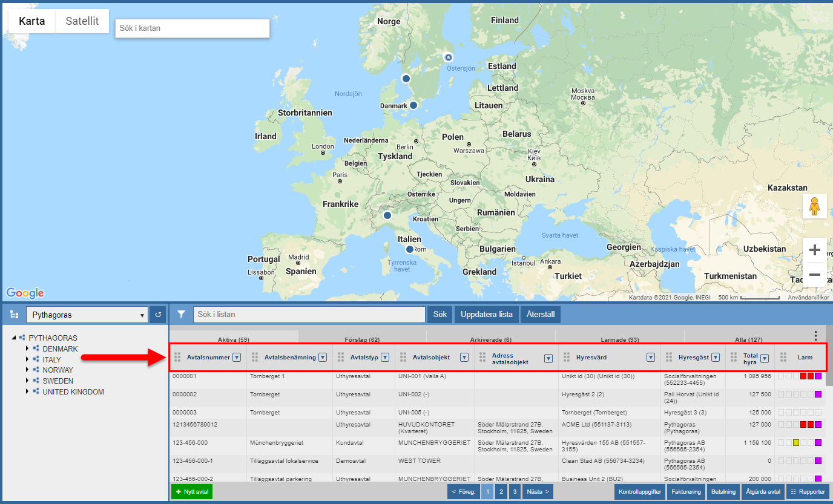Viewport: 833px width, 504px height.
Task: Click the Uppdatera lista button
Action: (x=487, y=315)
